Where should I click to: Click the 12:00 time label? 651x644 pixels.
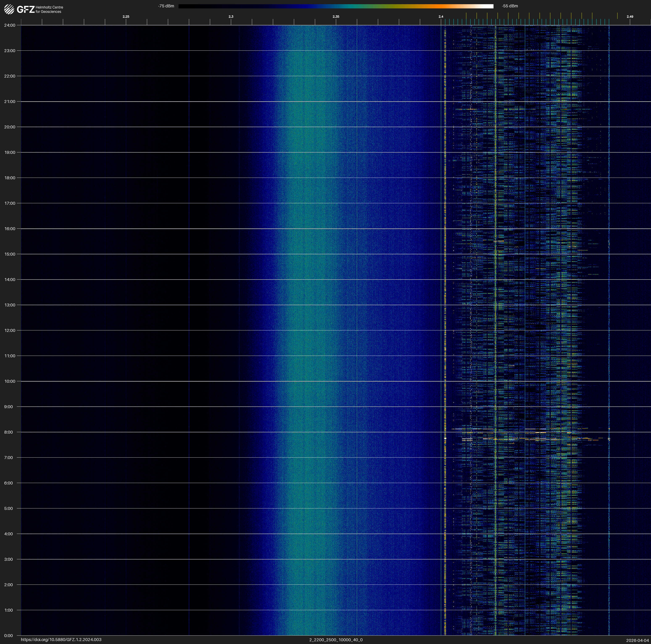tap(10, 330)
